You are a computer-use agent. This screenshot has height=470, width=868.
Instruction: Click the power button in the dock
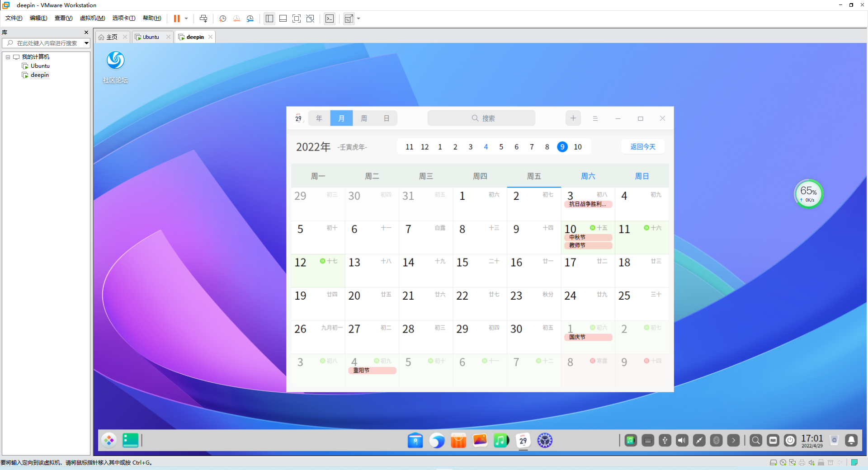tap(790, 440)
